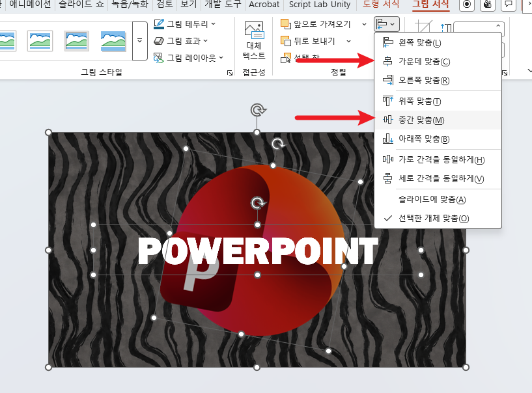Select 중간 맞춤 align middle option
This screenshot has width=532, height=393.
(x=438, y=120)
